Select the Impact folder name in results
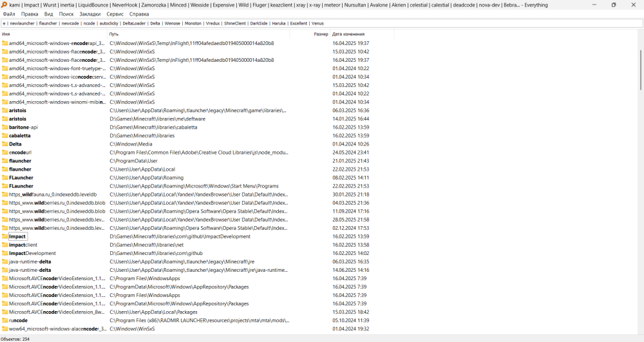 pyautogui.click(x=17, y=236)
